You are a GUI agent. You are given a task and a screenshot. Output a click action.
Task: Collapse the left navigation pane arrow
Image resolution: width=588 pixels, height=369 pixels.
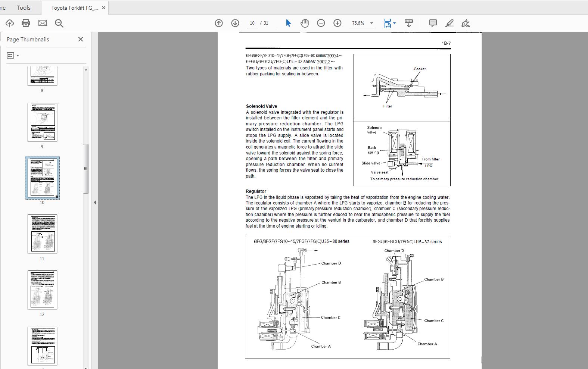(95, 202)
